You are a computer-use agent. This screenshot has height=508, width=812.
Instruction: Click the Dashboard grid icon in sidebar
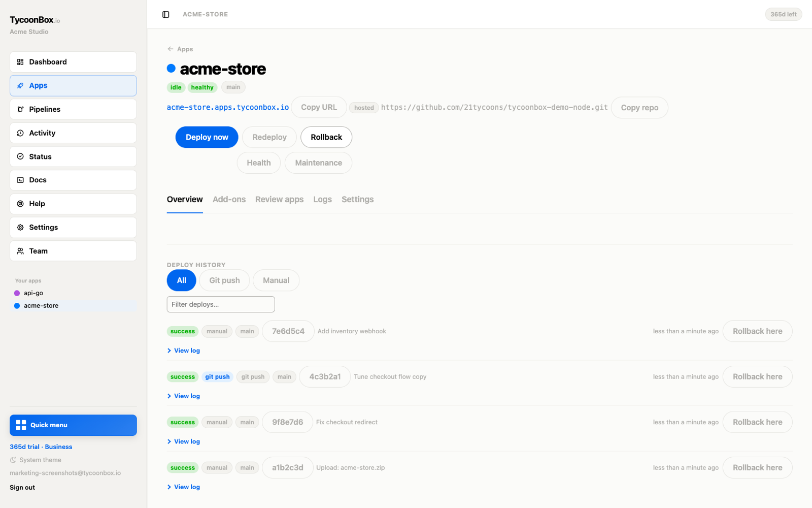[x=20, y=62]
